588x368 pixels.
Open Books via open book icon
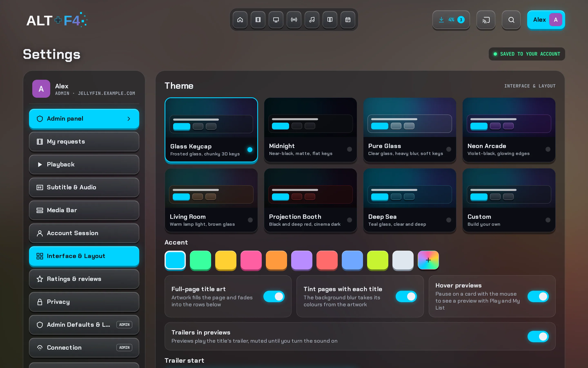pyautogui.click(x=330, y=20)
